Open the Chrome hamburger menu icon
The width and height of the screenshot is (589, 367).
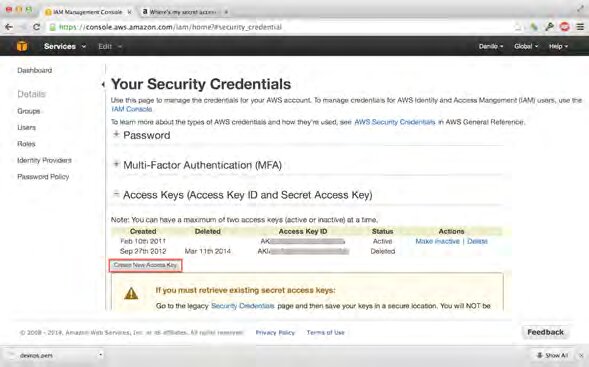click(580, 27)
